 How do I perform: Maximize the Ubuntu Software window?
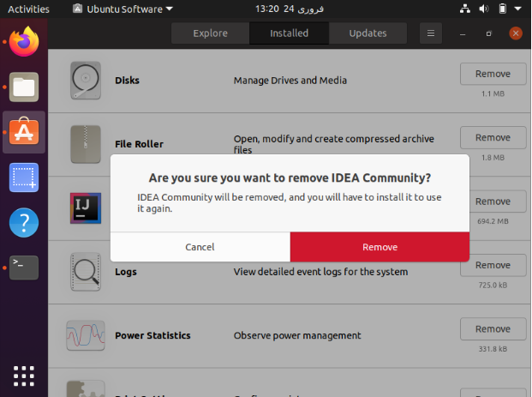click(488, 33)
